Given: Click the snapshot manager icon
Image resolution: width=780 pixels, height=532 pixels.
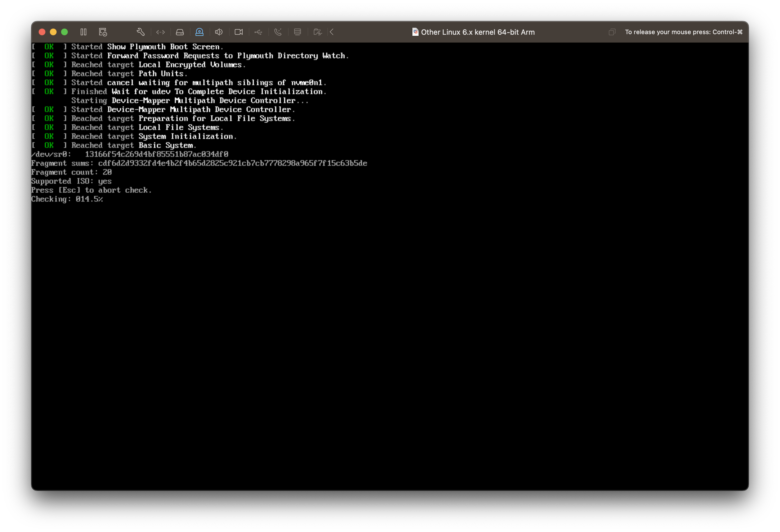Looking at the screenshot, I should pyautogui.click(x=103, y=32).
